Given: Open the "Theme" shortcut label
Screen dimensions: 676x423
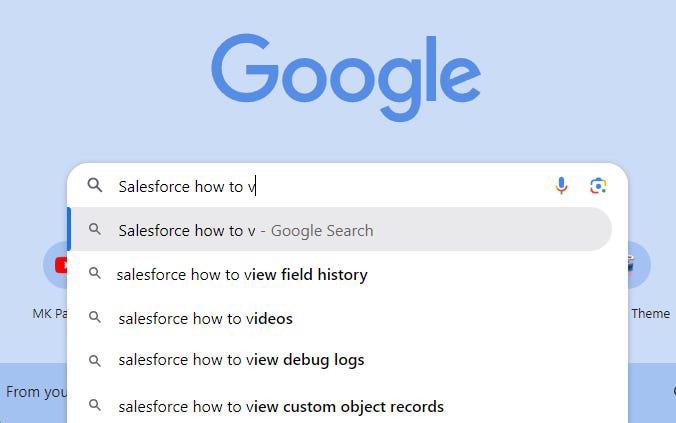Looking at the screenshot, I should pyautogui.click(x=650, y=313).
